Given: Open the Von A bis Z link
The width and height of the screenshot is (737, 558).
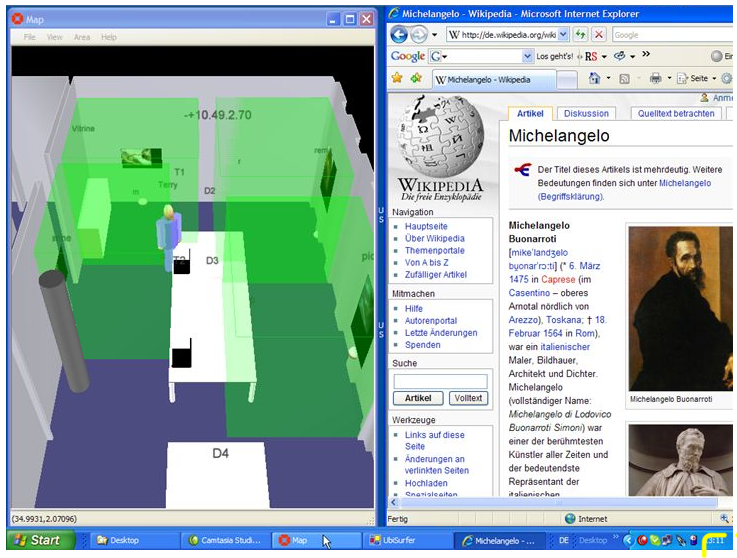Looking at the screenshot, I should tap(426, 263).
